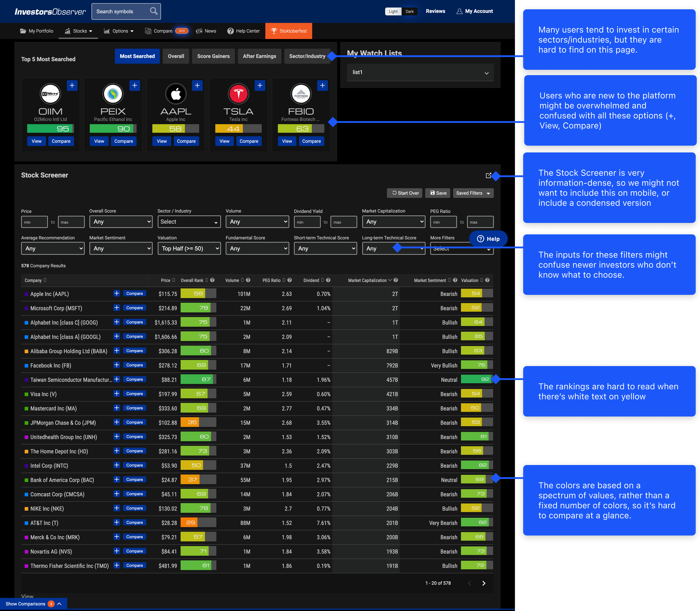Image resolution: width=700 pixels, height=611 pixels.
Task: Add Apple Inc (AAPL) row plus icon
Action: [117, 293]
